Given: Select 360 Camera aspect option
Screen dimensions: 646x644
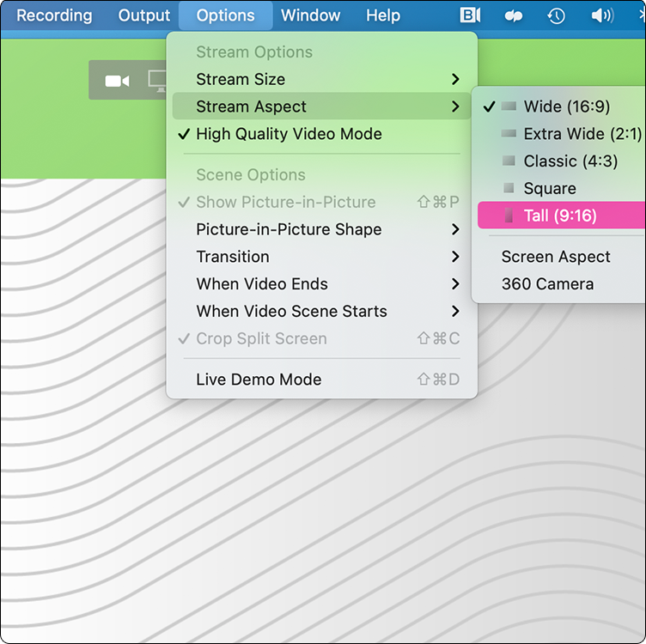Looking at the screenshot, I should pos(547,284).
